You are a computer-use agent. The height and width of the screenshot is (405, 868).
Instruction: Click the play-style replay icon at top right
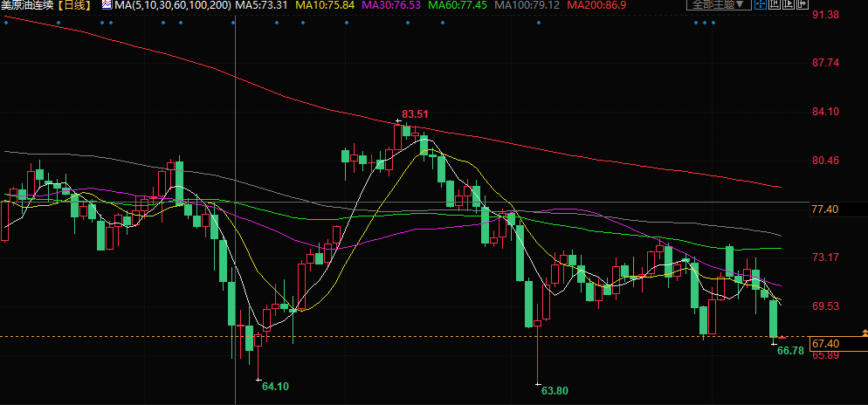pyautogui.click(x=788, y=4)
